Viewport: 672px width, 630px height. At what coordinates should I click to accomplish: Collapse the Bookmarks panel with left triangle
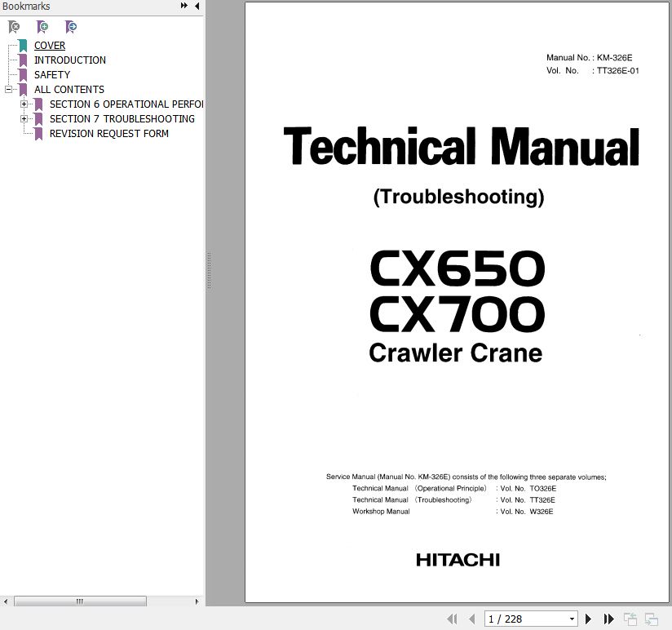point(197,6)
